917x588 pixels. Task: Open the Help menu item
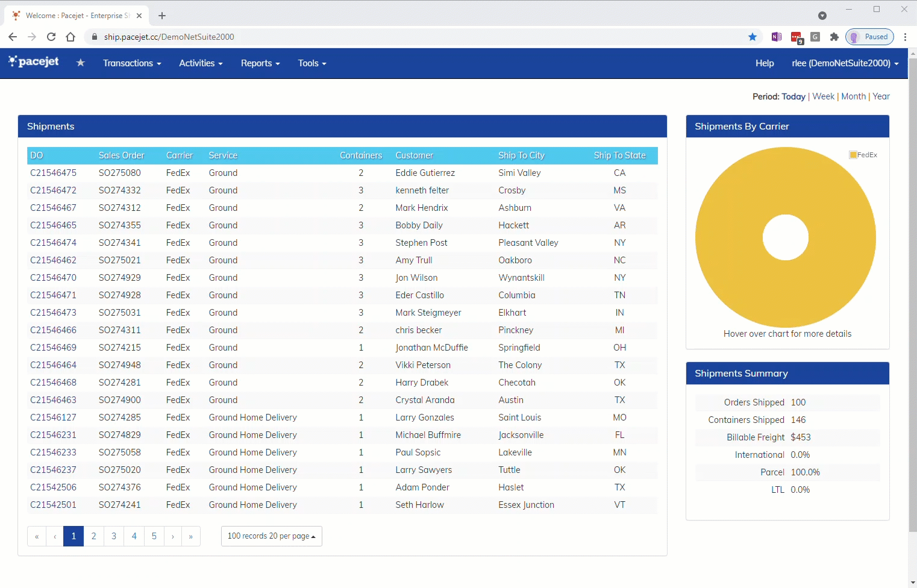[x=765, y=63]
